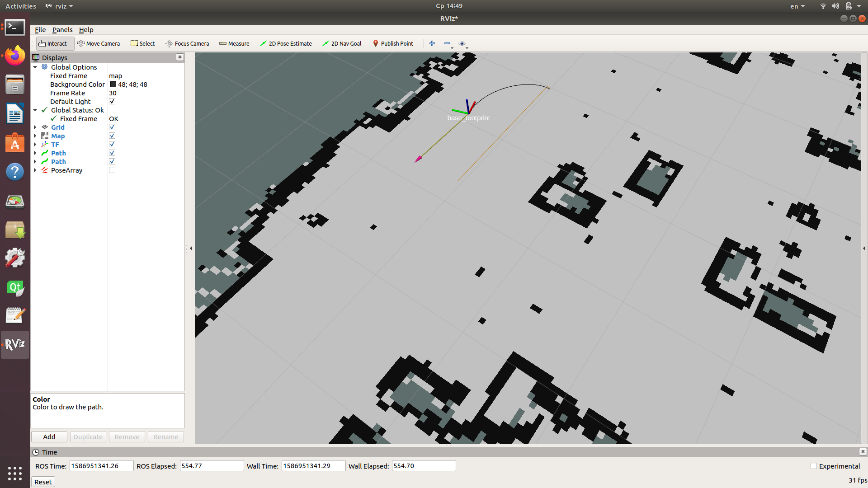The width and height of the screenshot is (868, 488).
Task: Expand the second Path properties
Action: [x=35, y=162]
